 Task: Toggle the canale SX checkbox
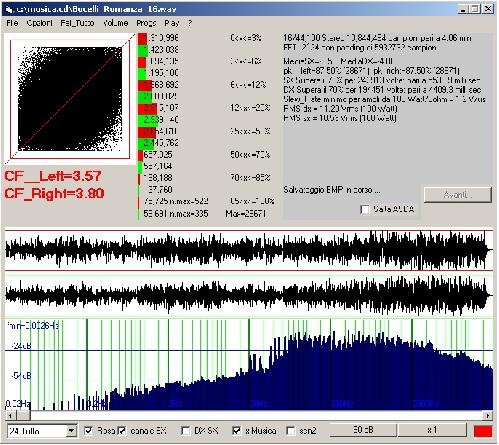[x=122, y=431]
